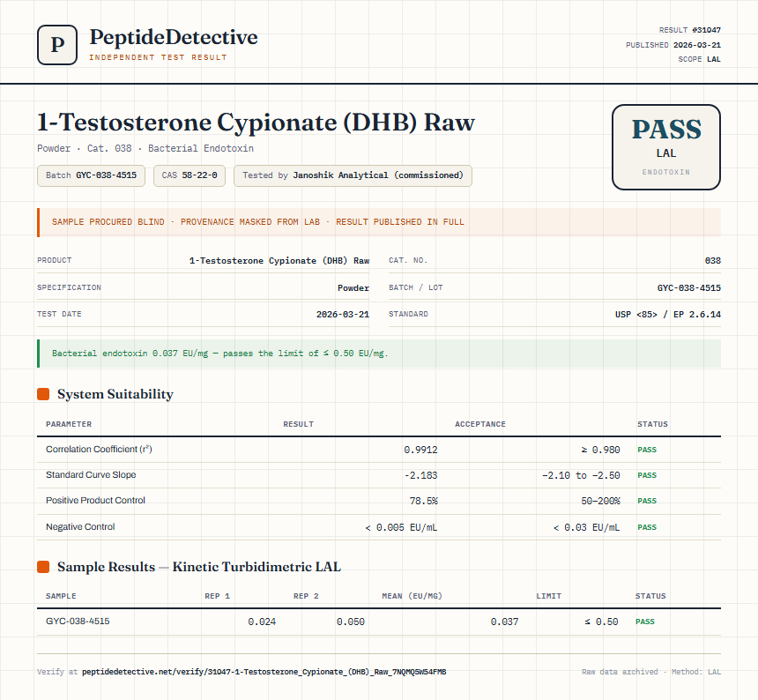Viewport: 758px width, 700px height.
Task: Click the 'INDEPENDENT TEST RESULT' tagline
Action: click(158, 57)
